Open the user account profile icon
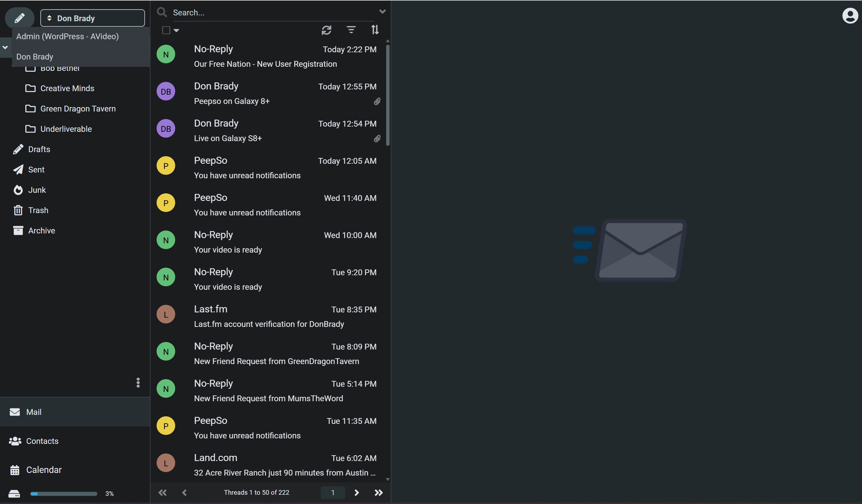 coord(850,16)
